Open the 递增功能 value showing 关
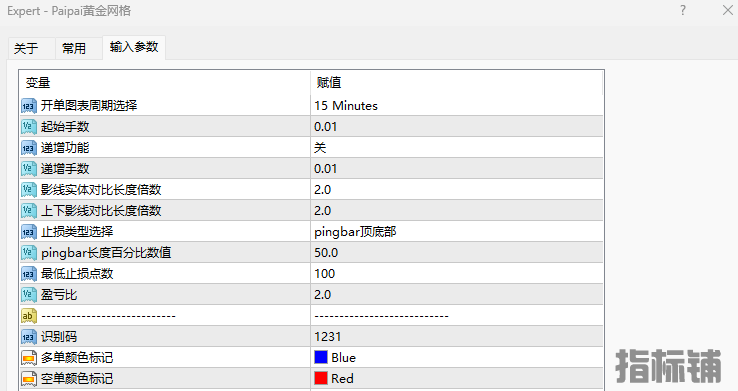The width and height of the screenshot is (738, 391). pyautogui.click(x=457, y=148)
